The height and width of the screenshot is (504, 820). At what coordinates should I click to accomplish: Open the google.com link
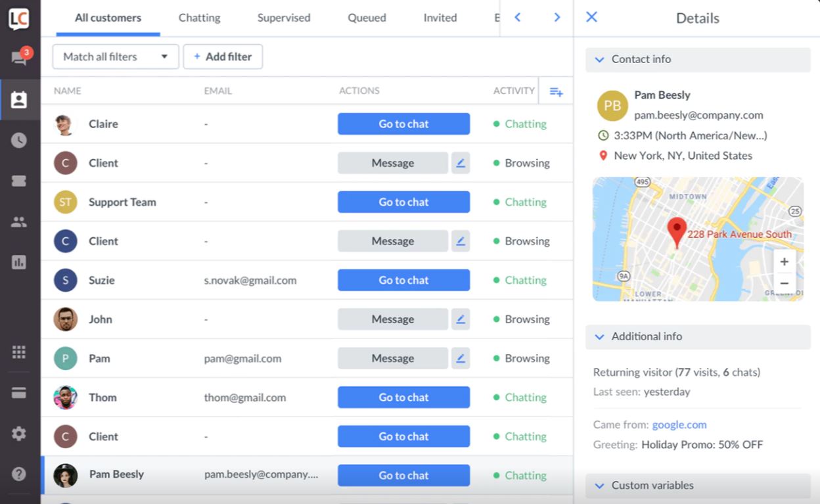679,424
